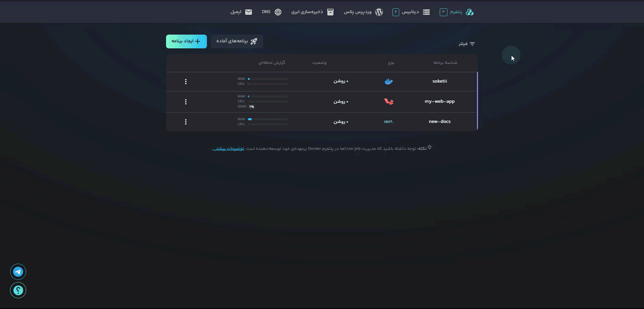The image size is (644, 309).
Task: Click the برنامه‌های آماده button
Action: click(237, 41)
